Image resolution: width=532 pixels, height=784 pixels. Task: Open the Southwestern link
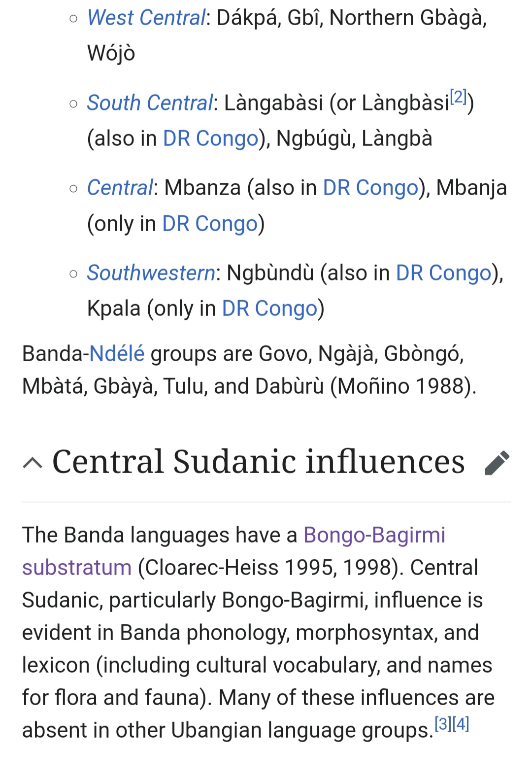151,273
